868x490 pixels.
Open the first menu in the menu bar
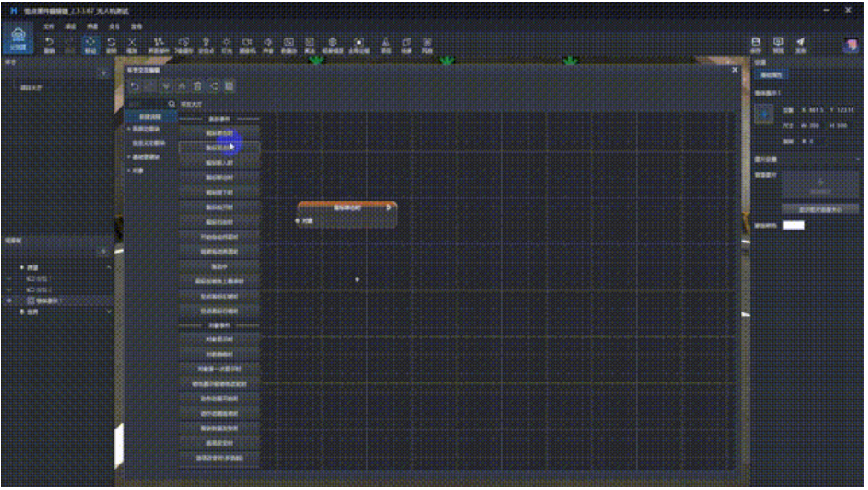click(49, 27)
